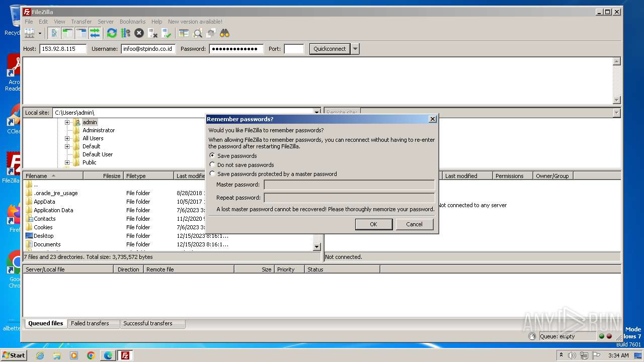
Task: Open the Bookmarks menu
Action: click(132, 22)
